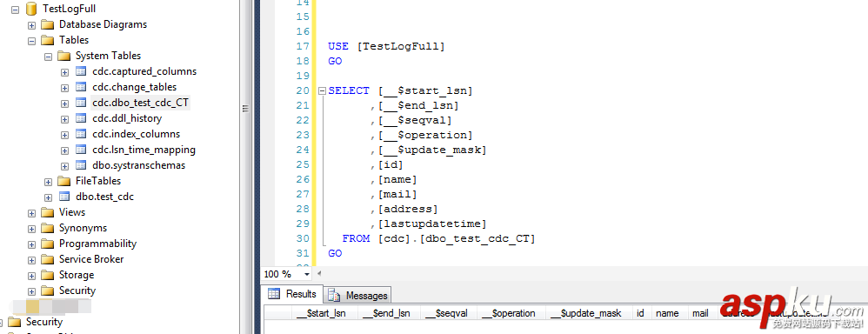Expand the FileTables folder node
868x334 pixels.
point(48,181)
